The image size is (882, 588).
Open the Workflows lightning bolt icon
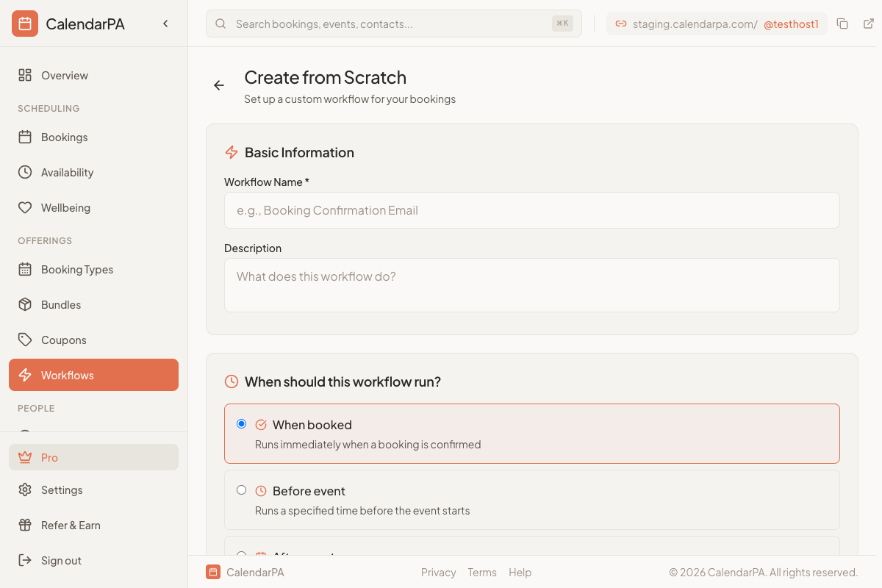[25, 375]
